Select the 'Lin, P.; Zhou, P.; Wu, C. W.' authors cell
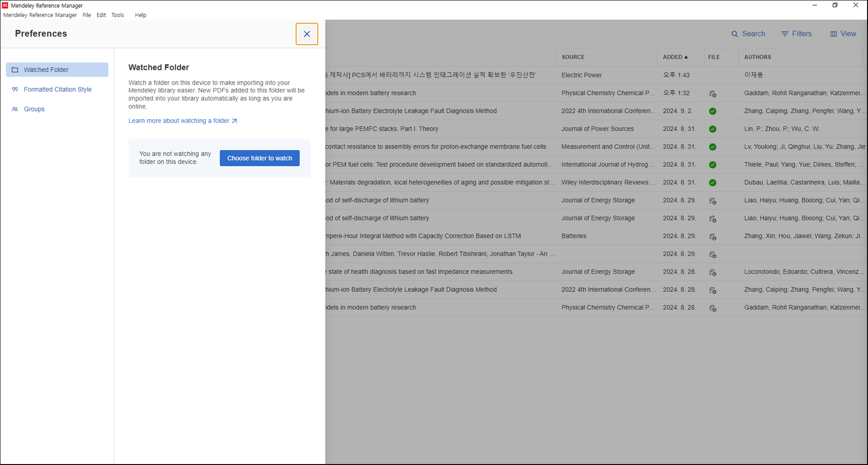 pos(782,129)
